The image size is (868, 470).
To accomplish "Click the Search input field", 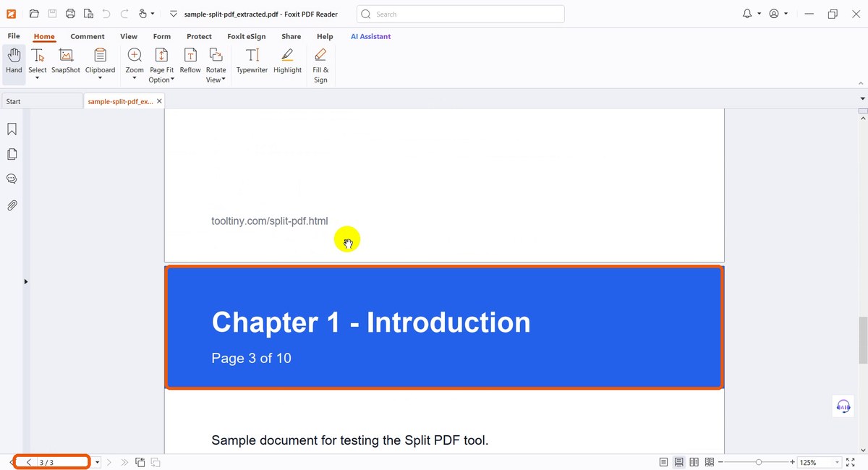I will (461, 14).
